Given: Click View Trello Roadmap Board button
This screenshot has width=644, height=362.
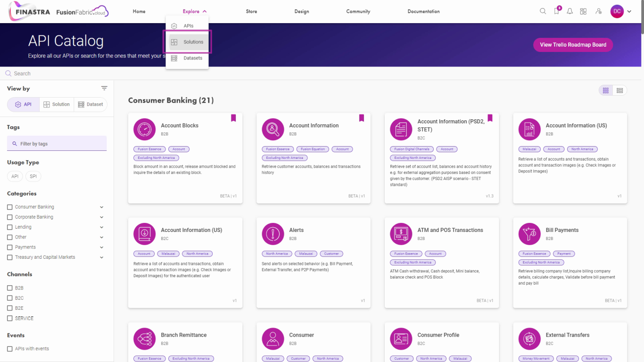Looking at the screenshot, I should point(573,45).
